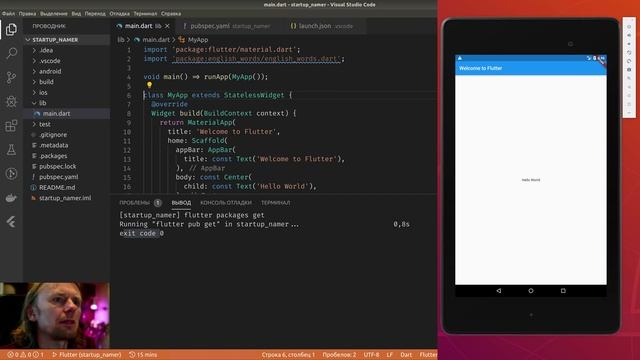Open the Explorer view in activity bar
Viewport: 640px width, 360px height.
tap(11, 29)
